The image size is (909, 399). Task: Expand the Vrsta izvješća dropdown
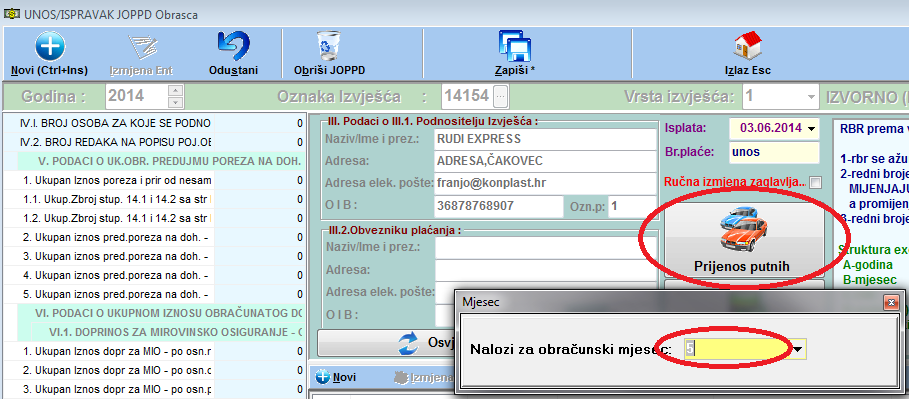810,96
